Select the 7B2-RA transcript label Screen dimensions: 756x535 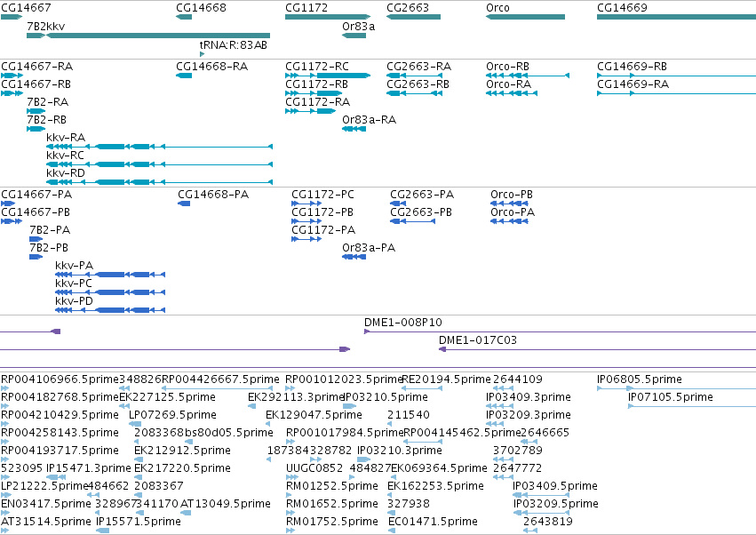(x=48, y=102)
